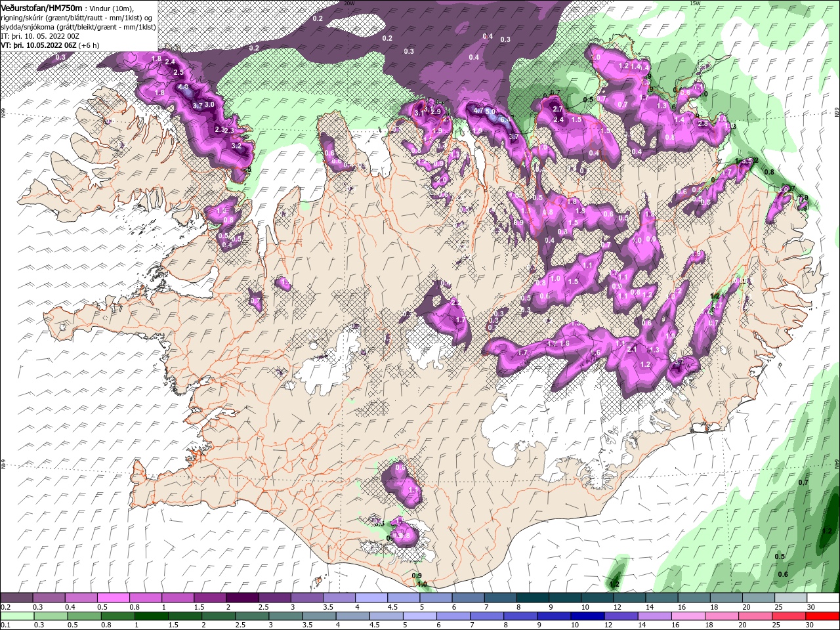Click the '0.2' label in the snow legend row
This screenshot has width=840, height=630.
[5, 607]
